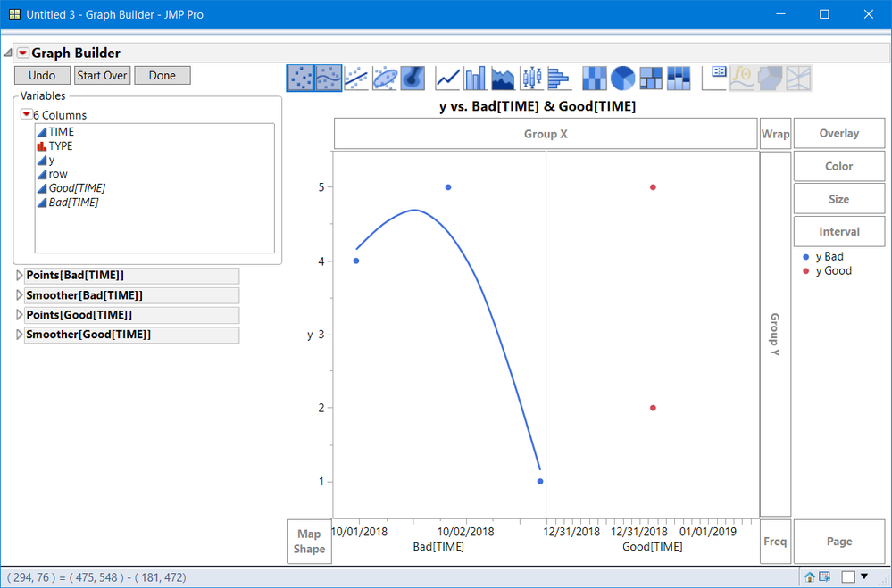Select the Mosaic element icon
This screenshot has width=892, height=588.
pyautogui.click(x=679, y=78)
